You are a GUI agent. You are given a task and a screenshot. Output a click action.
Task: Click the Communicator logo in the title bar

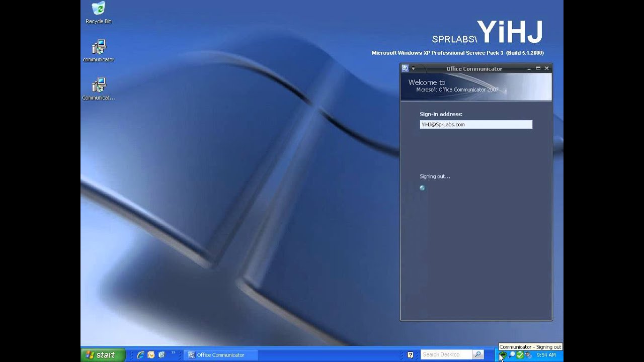tap(405, 68)
